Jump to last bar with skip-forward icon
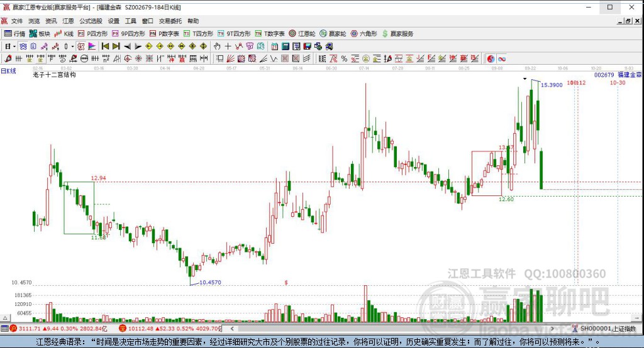This screenshot has width=644, height=348. pos(116,46)
